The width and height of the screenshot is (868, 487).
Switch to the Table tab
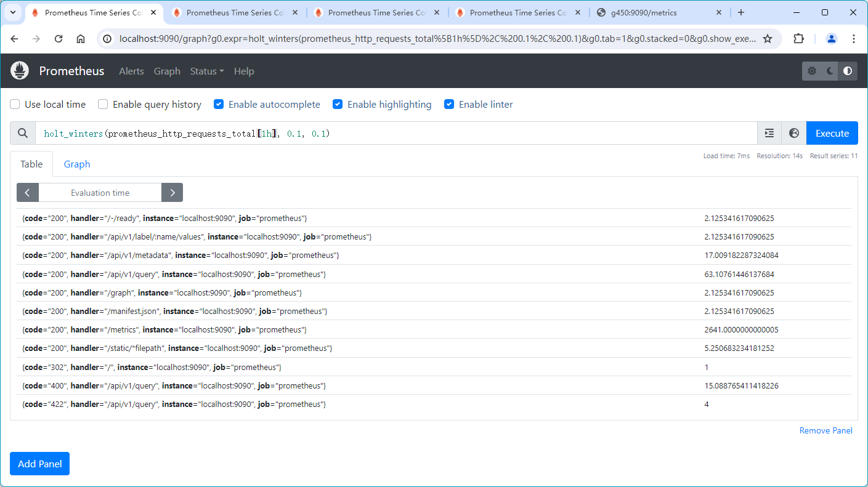click(31, 164)
